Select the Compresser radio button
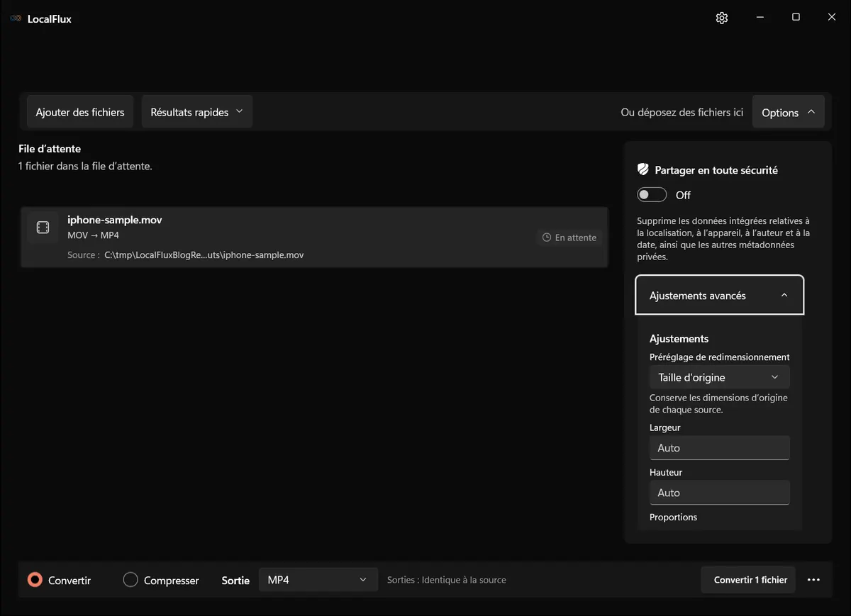The image size is (851, 616). coord(130,580)
